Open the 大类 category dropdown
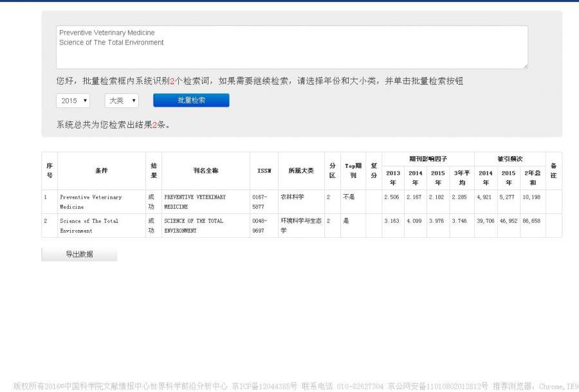 (122, 101)
